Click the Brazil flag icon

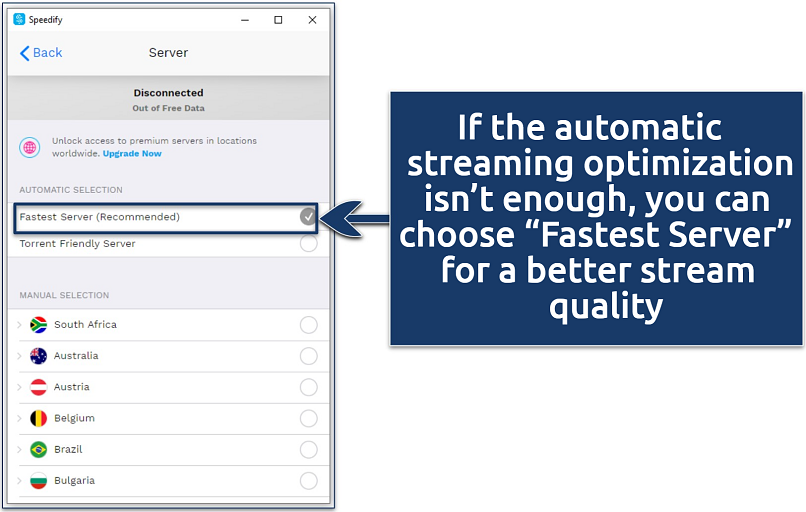click(39, 449)
